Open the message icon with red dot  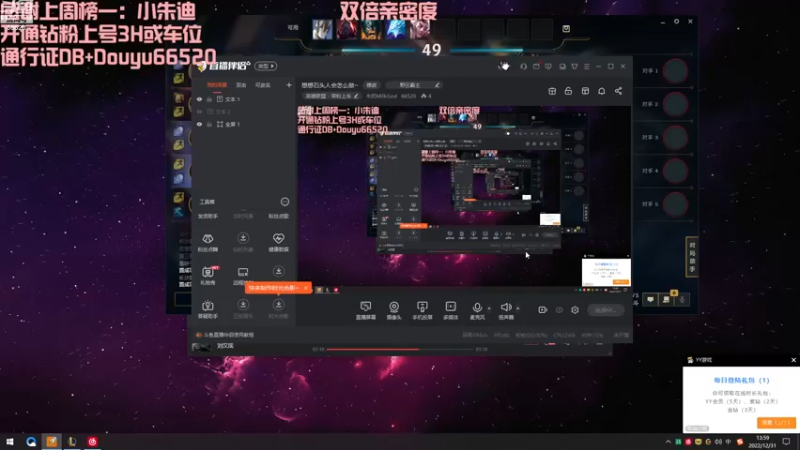click(x=536, y=66)
